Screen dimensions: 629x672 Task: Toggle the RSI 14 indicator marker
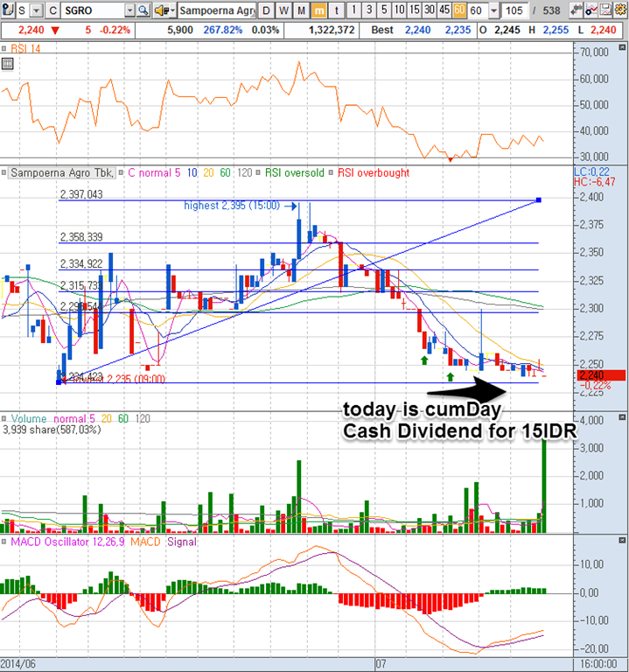pyautogui.click(x=3, y=48)
